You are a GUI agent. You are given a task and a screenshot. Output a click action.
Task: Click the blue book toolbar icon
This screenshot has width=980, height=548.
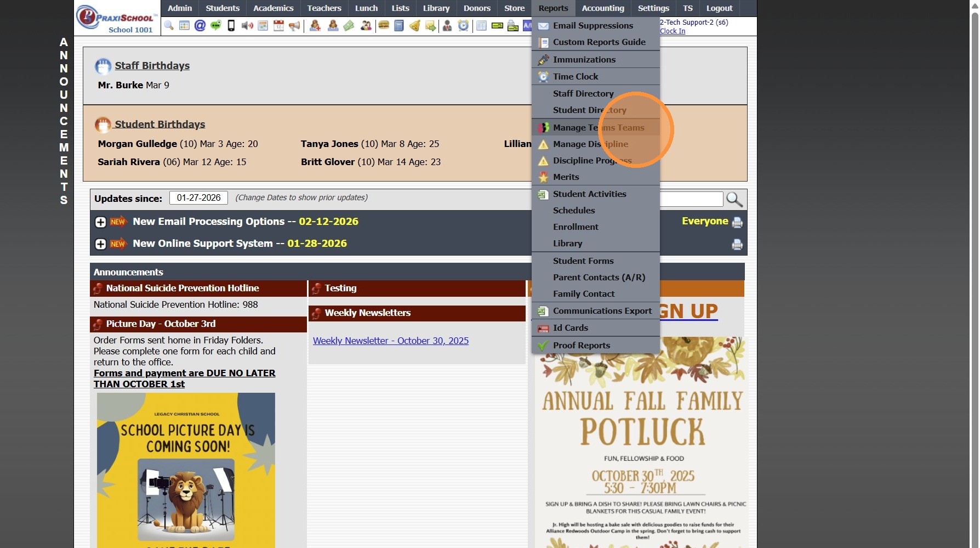click(399, 26)
